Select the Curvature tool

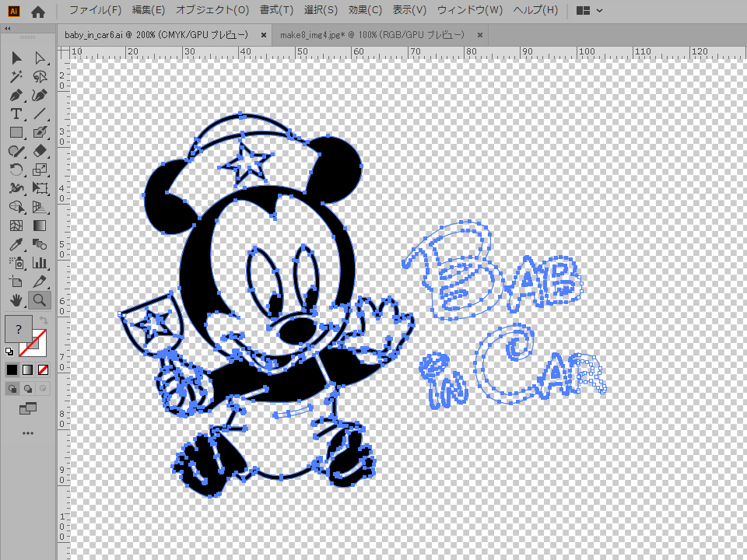pos(40,95)
